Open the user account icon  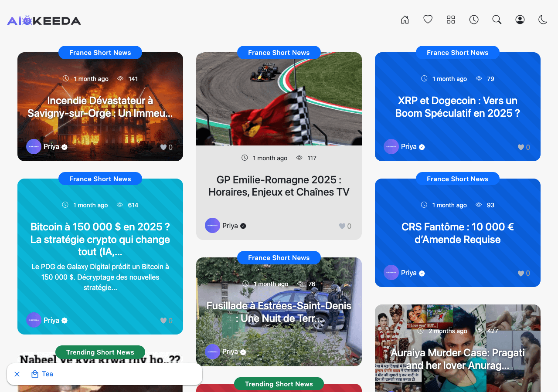[520, 20]
